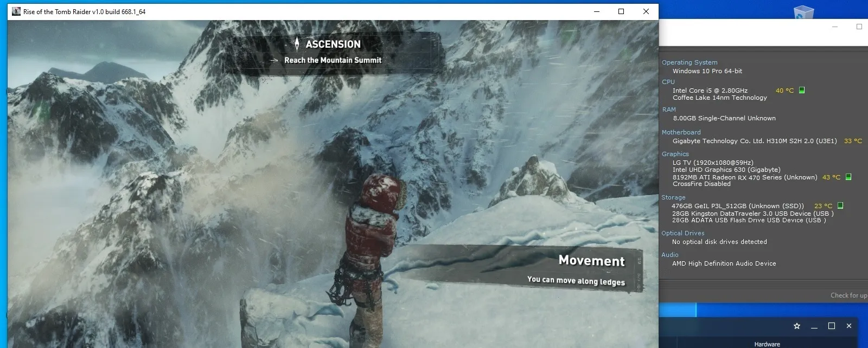Maximize the Rise of the Tomb Raider window

tap(621, 11)
